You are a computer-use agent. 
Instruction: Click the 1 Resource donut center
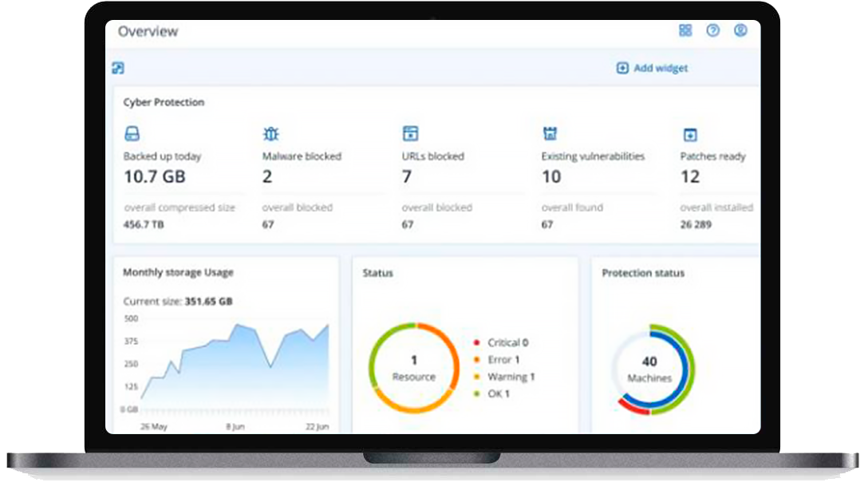(413, 368)
